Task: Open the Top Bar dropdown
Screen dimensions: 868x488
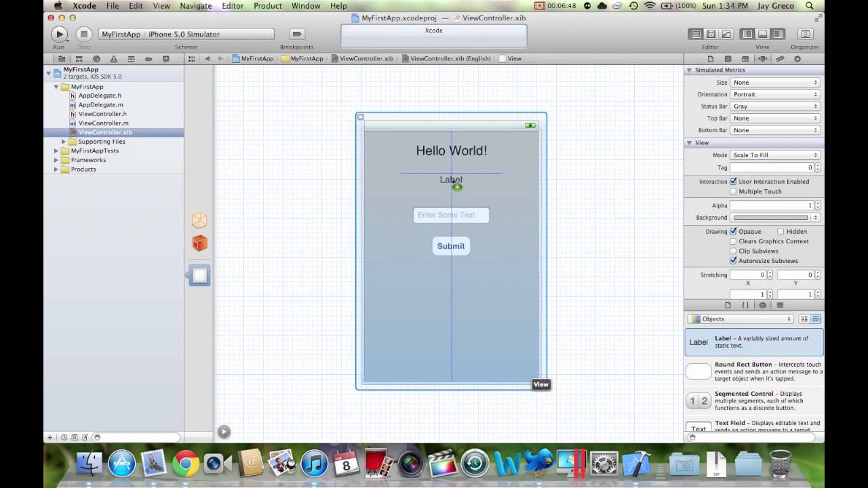Action: point(775,118)
